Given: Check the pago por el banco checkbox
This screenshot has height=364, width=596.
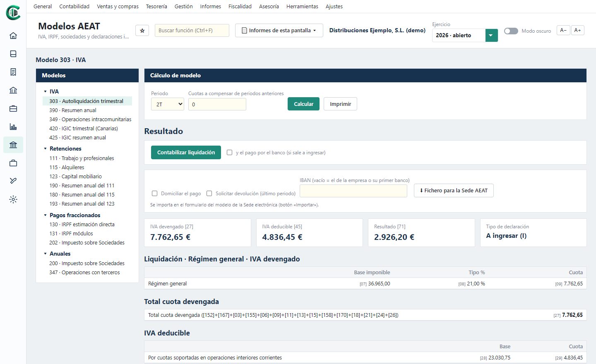Looking at the screenshot, I should (230, 153).
